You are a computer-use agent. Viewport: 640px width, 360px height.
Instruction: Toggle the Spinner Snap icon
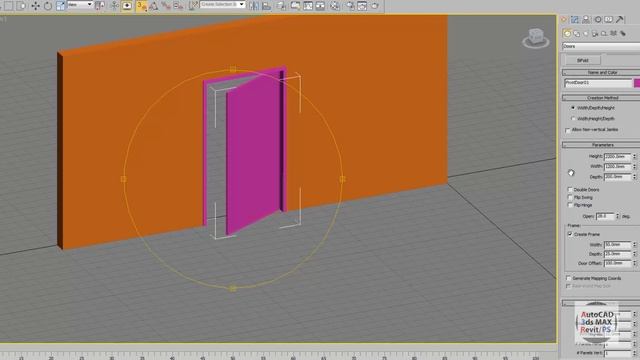[x=178, y=6]
